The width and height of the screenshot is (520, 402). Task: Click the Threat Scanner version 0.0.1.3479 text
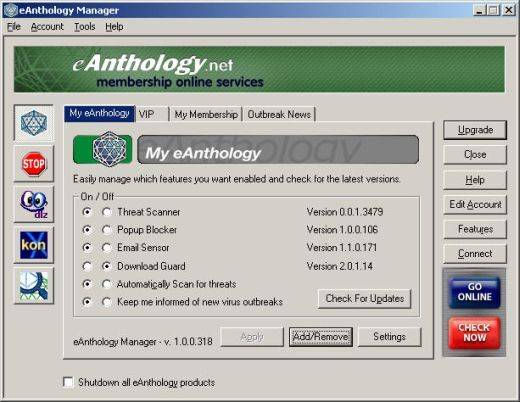(345, 212)
